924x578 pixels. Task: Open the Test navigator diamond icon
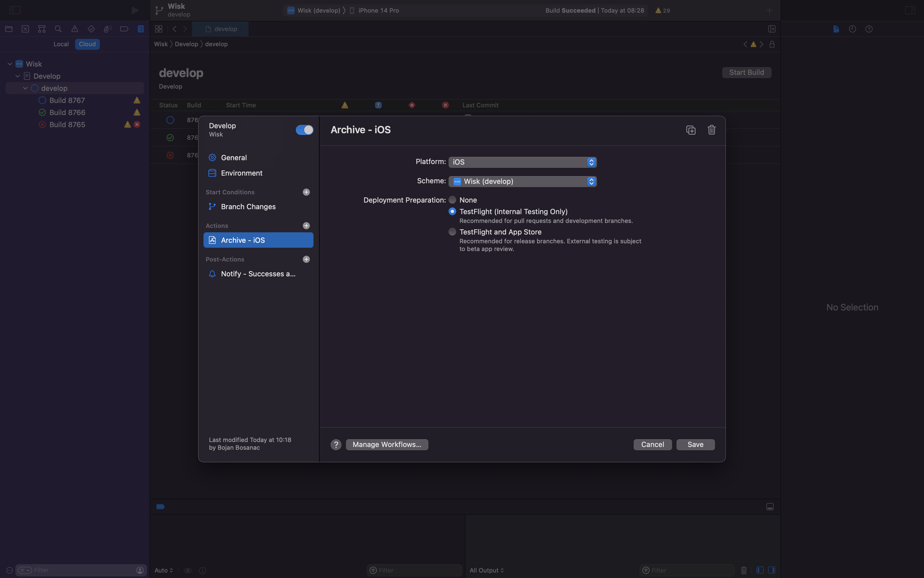tap(91, 29)
